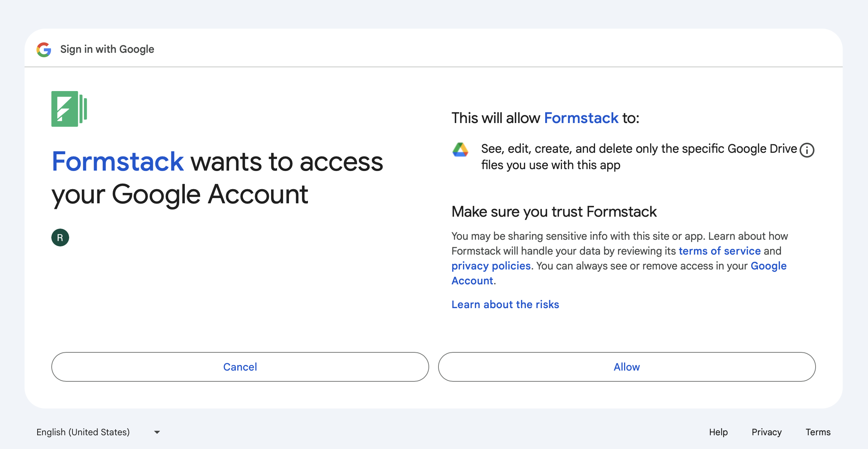Click the green Formstack app logo
This screenshot has width=868, height=449.
69,109
